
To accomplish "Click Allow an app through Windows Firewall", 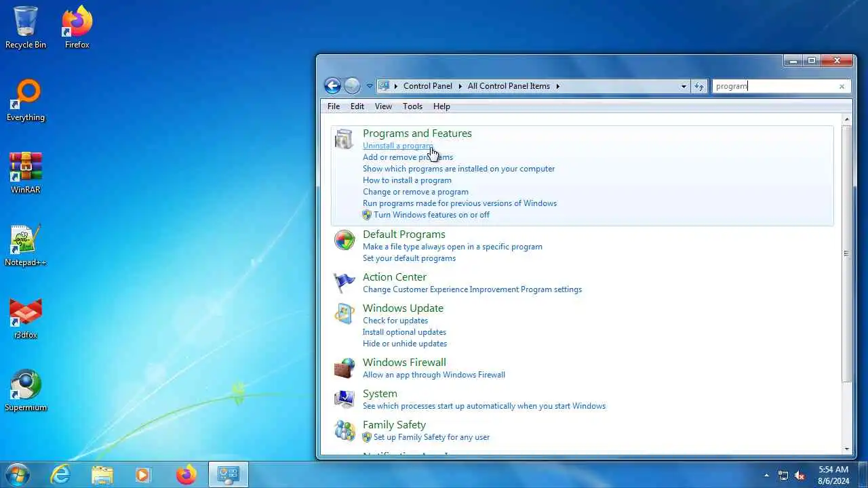I will tap(434, 375).
